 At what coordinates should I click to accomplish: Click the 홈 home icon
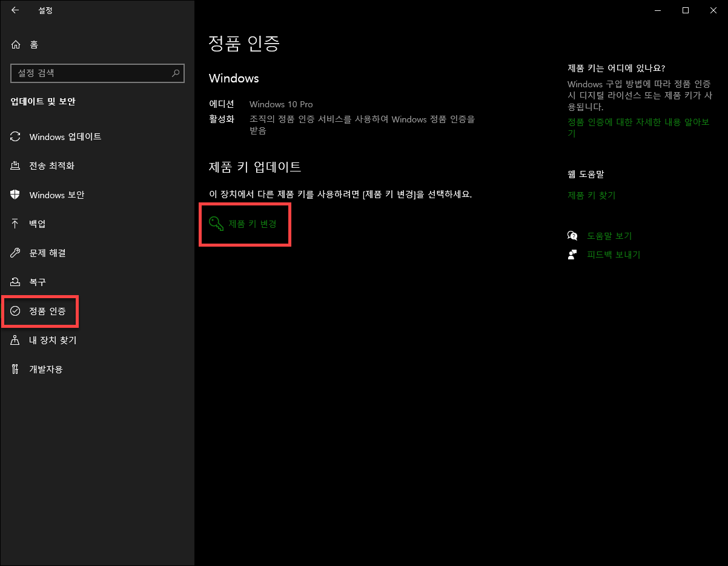pos(15,44)
